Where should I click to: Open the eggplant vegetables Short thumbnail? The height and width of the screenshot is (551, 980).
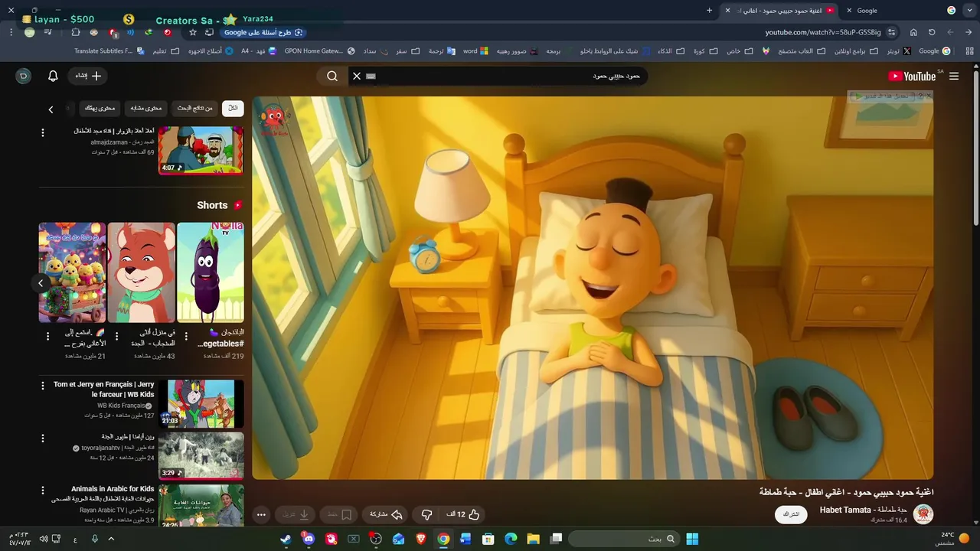211,272
